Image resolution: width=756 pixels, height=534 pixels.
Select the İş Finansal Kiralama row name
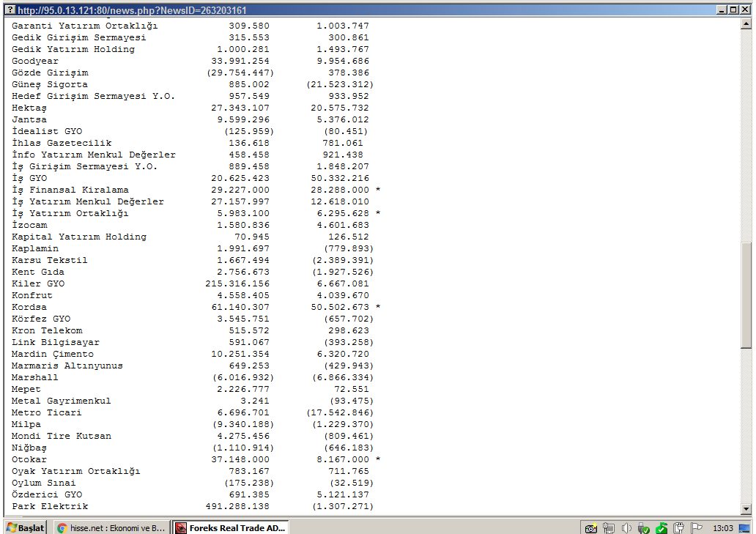(70, 190)
